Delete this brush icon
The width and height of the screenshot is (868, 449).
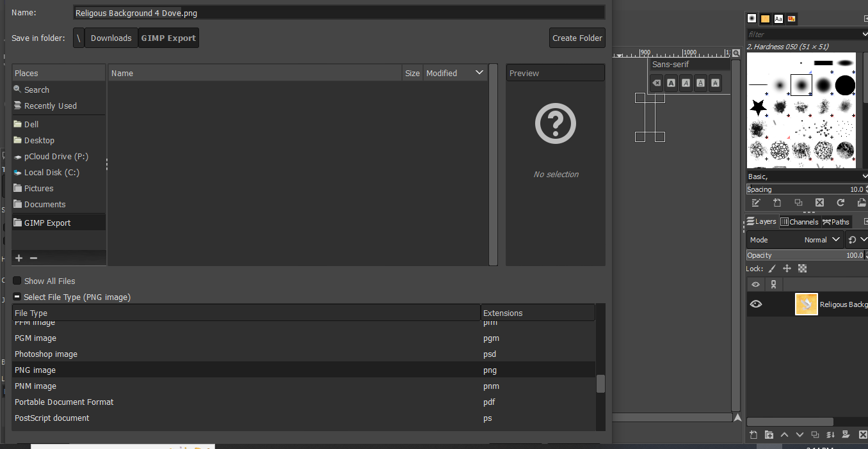pyautogui.click(x=819, y=203)
